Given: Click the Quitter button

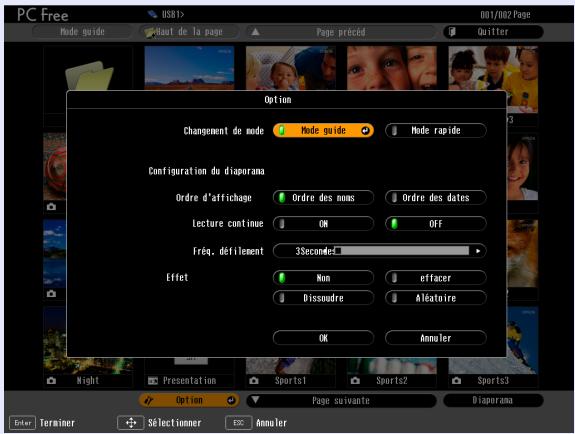Looking at the screenshot, I should tap(493, 32).
